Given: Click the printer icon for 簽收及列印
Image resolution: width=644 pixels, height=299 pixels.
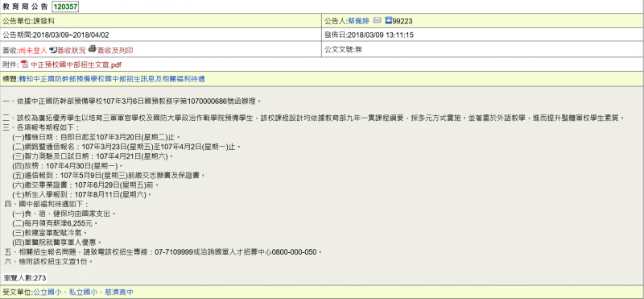Looking at the screenshot, I should 92,49.
